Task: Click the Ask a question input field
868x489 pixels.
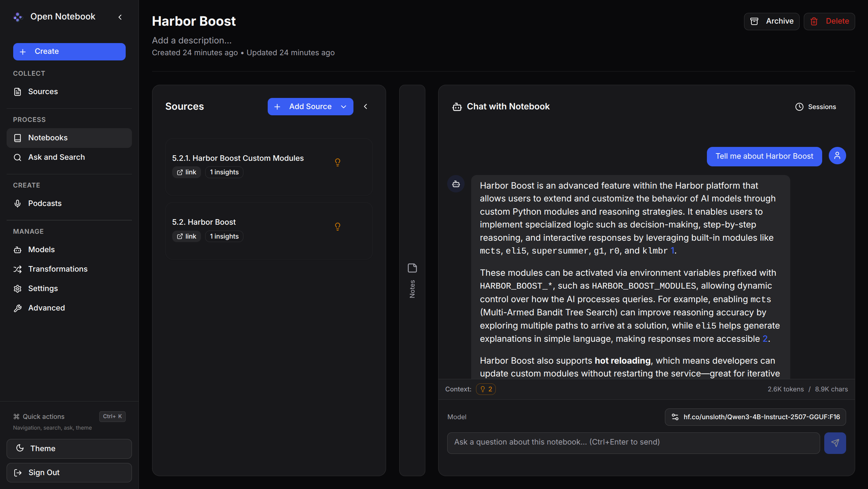Action: tap(633, 443)
